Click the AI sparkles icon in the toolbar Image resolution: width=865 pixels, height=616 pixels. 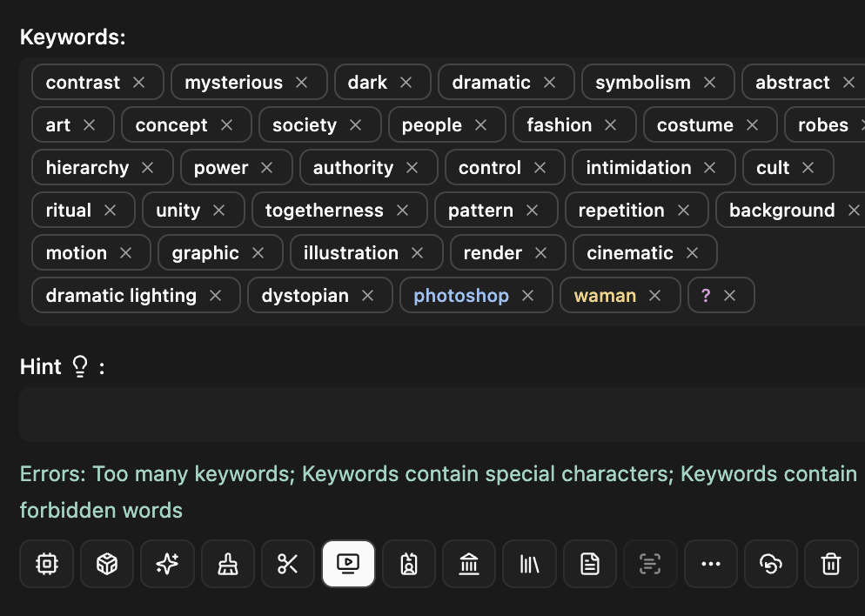[167, 564]
